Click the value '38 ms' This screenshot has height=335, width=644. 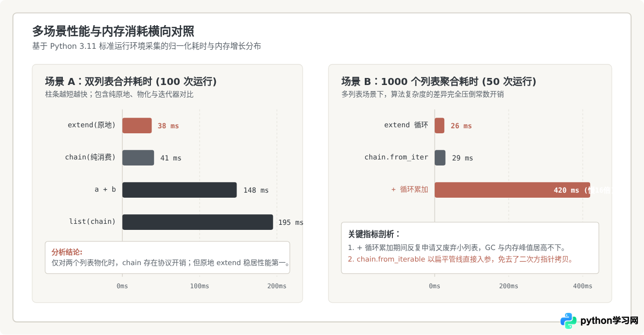[168, 126]
